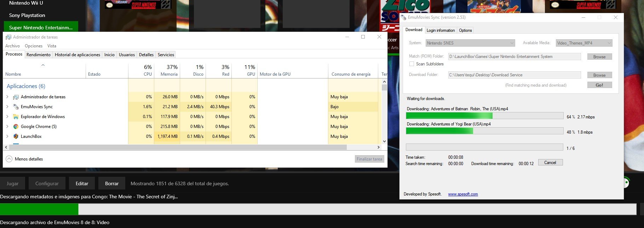Expand the Google Chrome (5) process row
Screen dimensions: 644x228
(x=7, y=127)
